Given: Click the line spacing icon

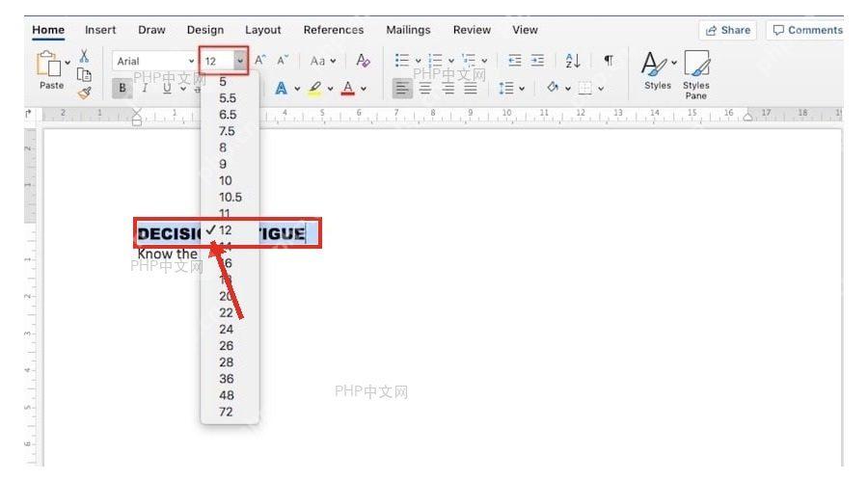Looking at the screenshot, I should coord(506,88).
